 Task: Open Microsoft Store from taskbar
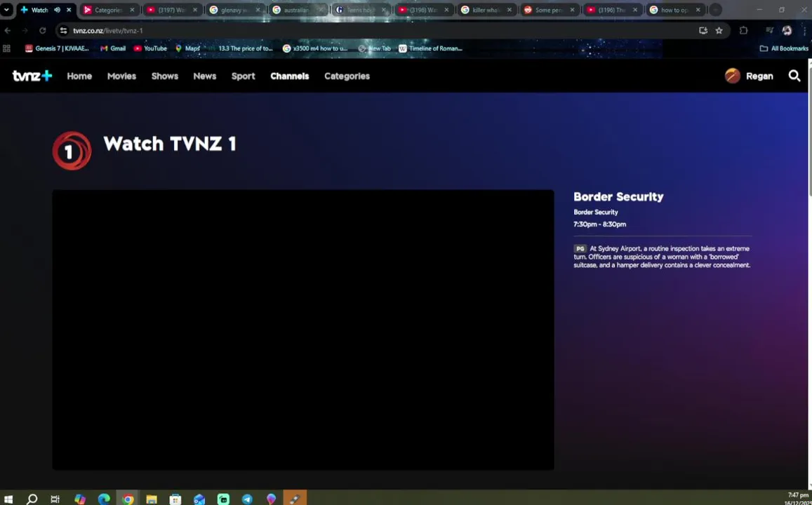pyautogui.click(x=175, y=499)
